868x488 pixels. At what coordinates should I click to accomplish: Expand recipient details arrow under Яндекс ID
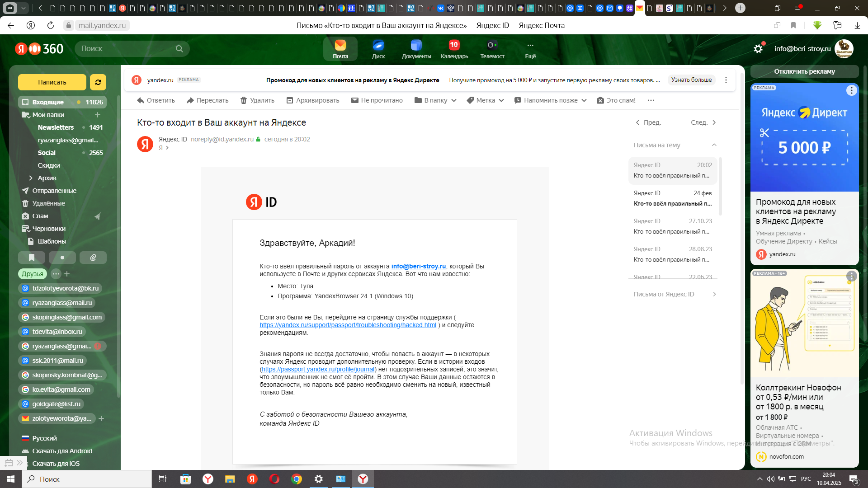(x=167, y=148)
